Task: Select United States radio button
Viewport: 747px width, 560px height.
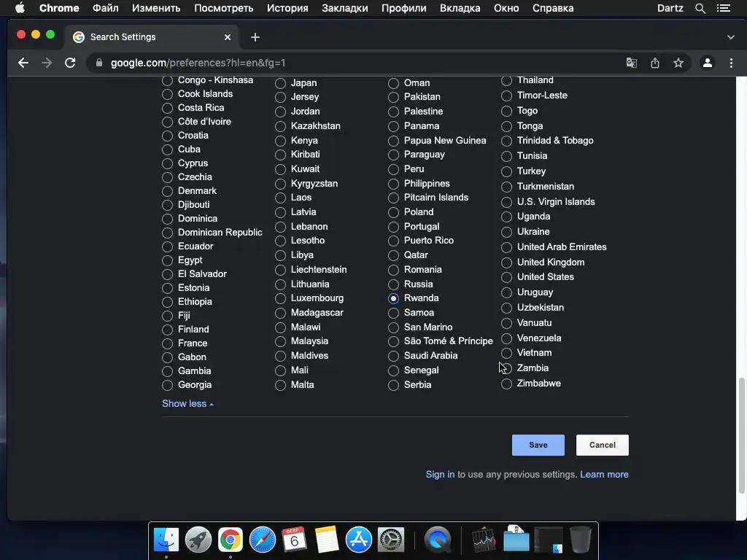Action: pos(506,277)
